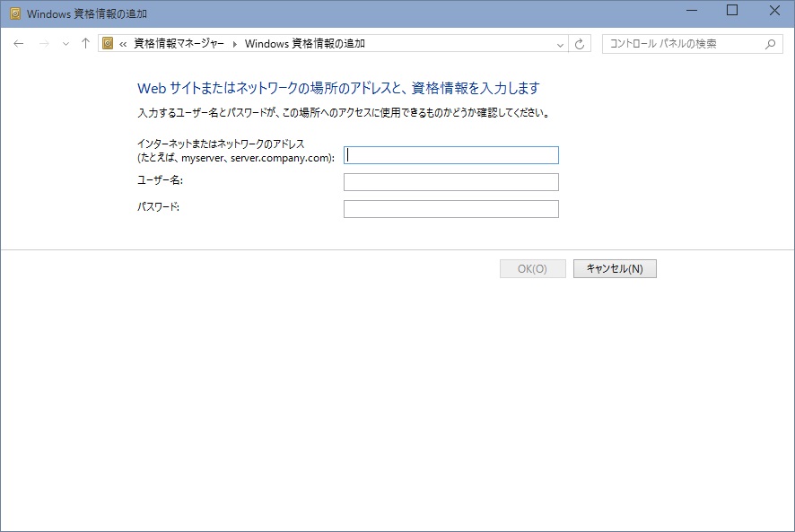Open the recent locations chevron

66,44
